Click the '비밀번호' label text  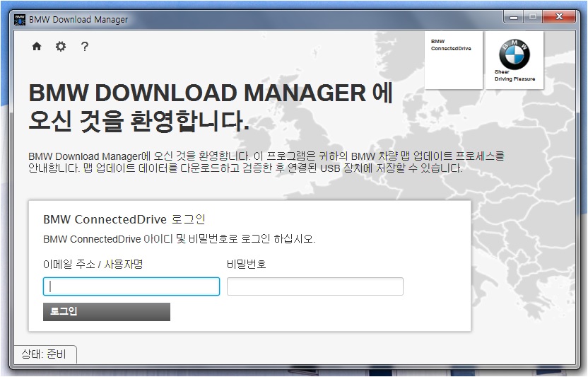(x=247, y=265)
